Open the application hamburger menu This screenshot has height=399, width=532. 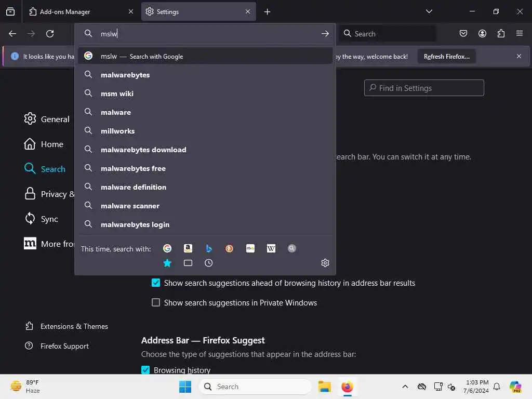tap(520, 33)
